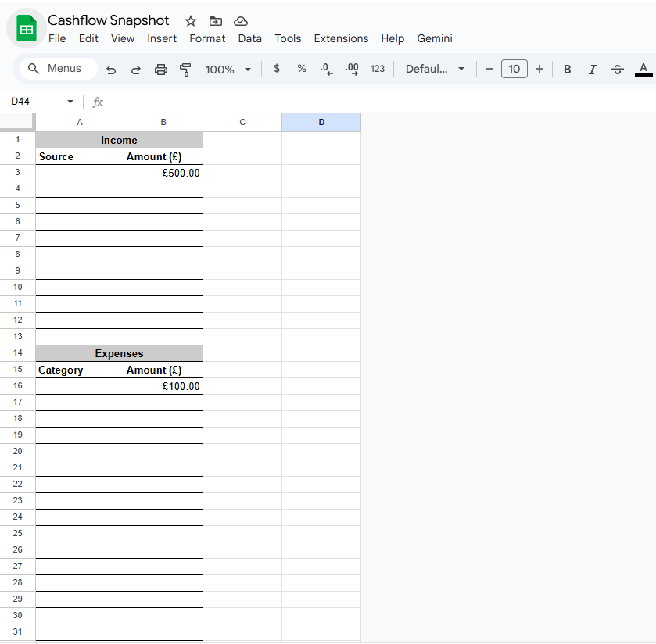
Task: Toggle strikethrough formatting
Action: pyautogui.click(x=618, y=70)
